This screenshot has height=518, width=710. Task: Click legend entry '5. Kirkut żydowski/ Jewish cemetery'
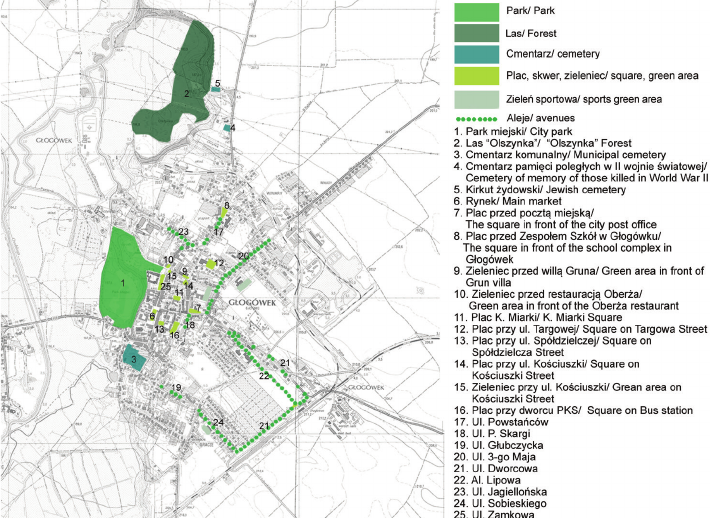tap(540, 190)
